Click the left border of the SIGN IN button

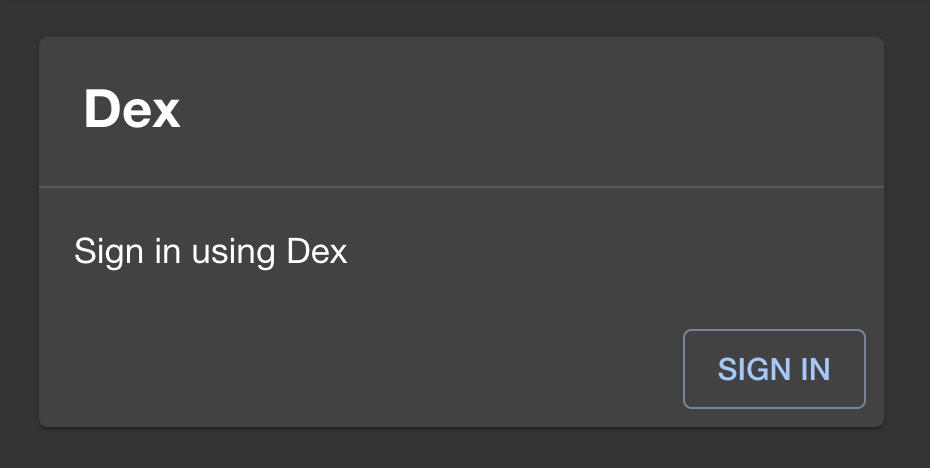point(684,369)
